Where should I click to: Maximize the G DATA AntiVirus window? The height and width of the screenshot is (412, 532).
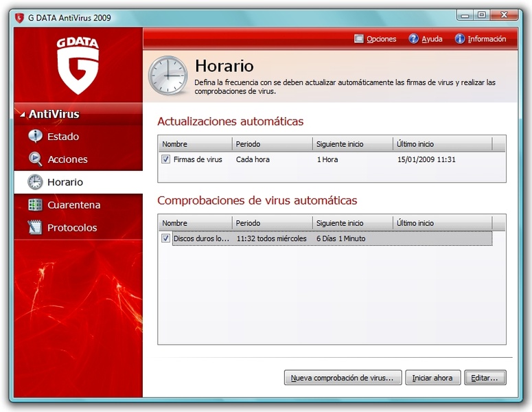tap(482, 15)
